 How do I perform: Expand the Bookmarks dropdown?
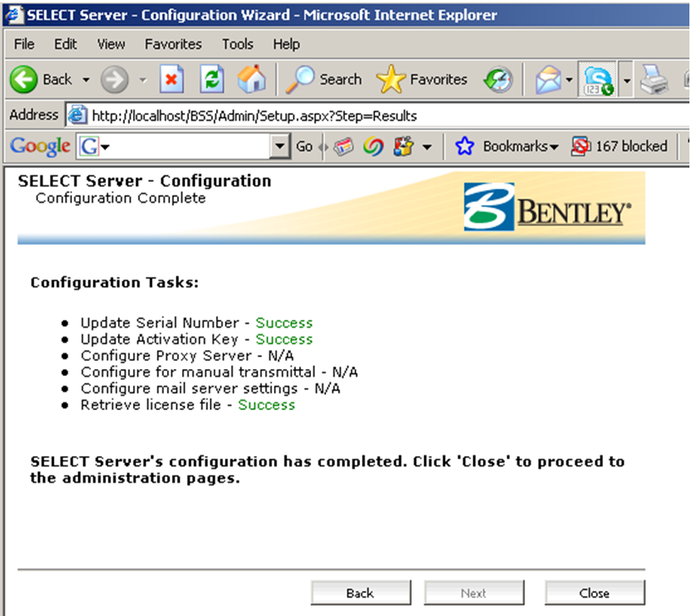(554, 146)
